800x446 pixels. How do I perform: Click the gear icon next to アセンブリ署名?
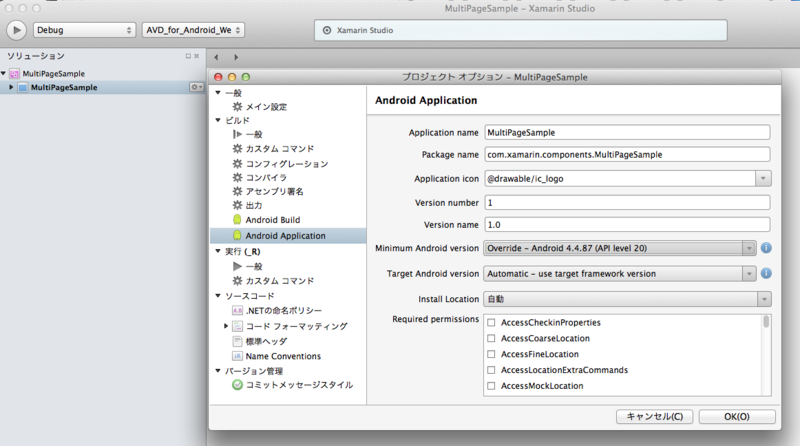[x=237, y=191]
